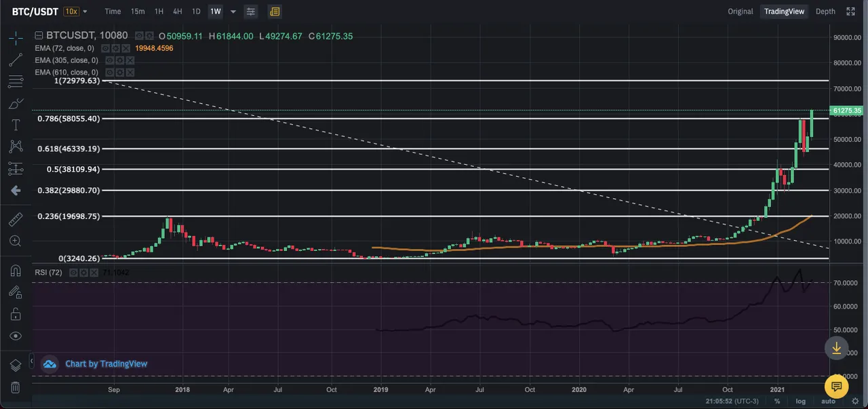Viewport: 868px width, 409px height.
Task: Select the 1H interval
Action: [x=159, y=12]
